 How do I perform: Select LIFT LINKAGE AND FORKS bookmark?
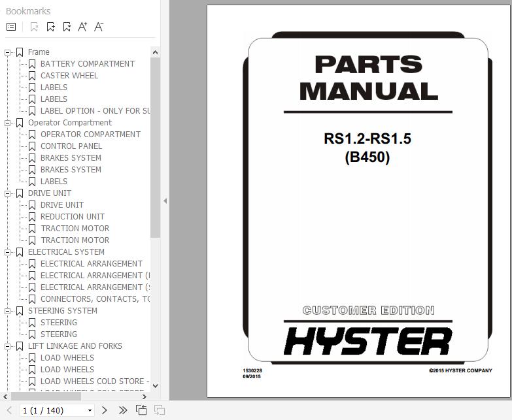click(75, 346)
